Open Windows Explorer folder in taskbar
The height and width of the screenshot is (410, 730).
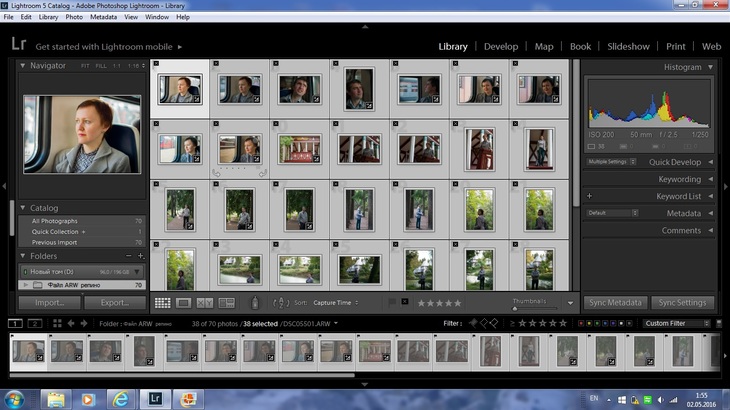(x=56, y=399)
